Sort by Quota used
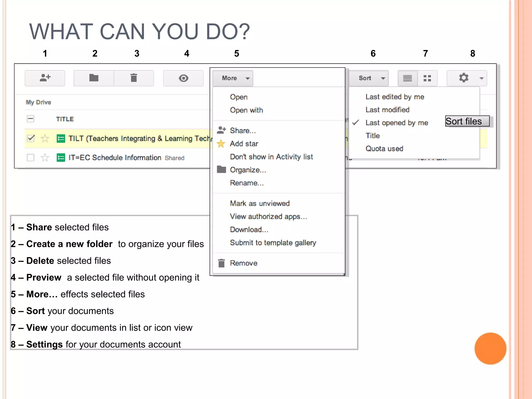The height and width of the screenshot is (399, 532). [384, 149]
